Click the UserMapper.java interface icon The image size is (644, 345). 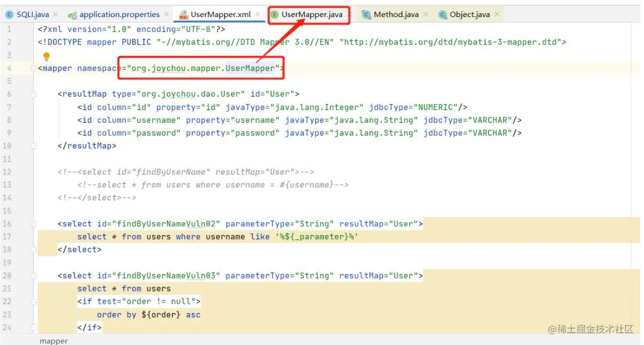click(x=275, y=14)
